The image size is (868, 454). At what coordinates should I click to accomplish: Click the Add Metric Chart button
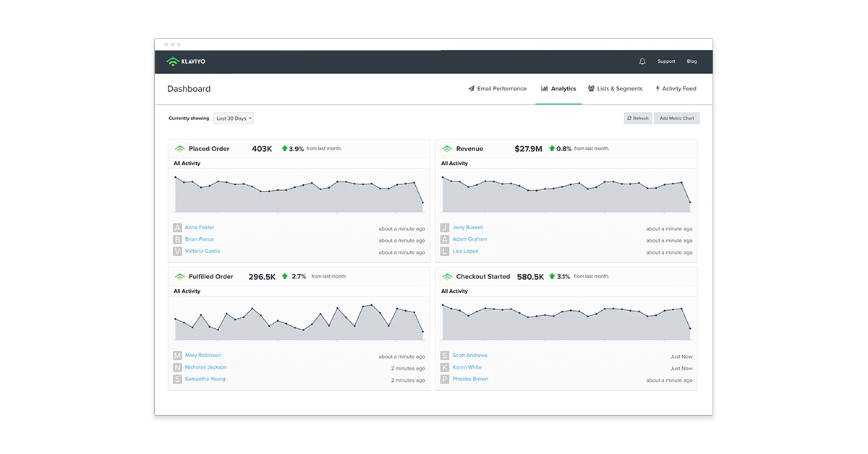click(x=677, y=119)
